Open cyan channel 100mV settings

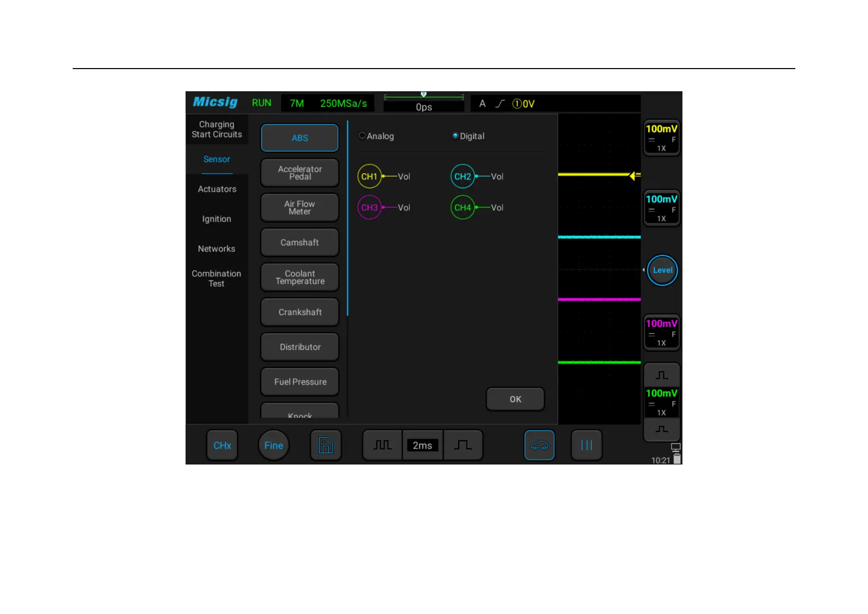click(x=662, y=208)
